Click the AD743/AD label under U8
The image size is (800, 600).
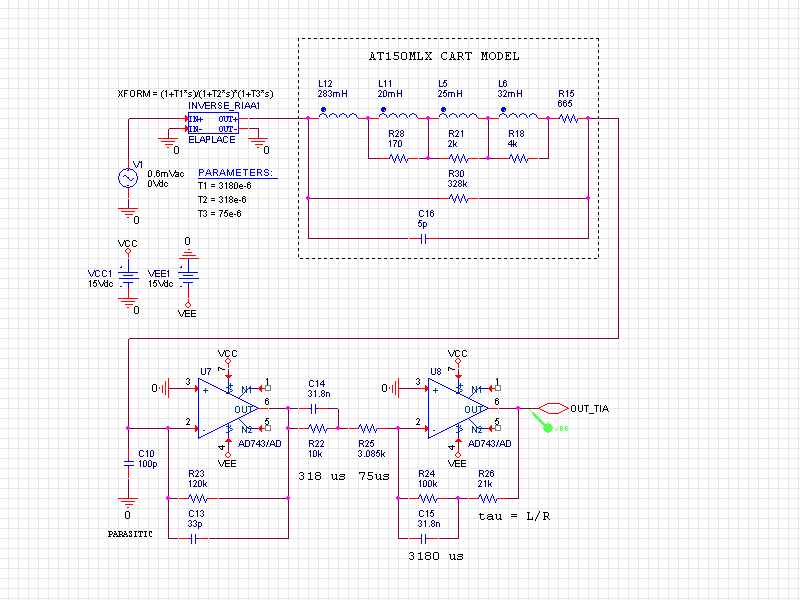click(x=490, y=444)
